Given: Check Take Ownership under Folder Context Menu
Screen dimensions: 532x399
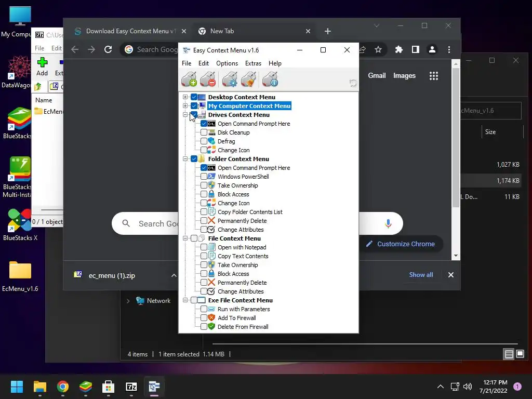Looking at the screenshot, I should (204, 185).
